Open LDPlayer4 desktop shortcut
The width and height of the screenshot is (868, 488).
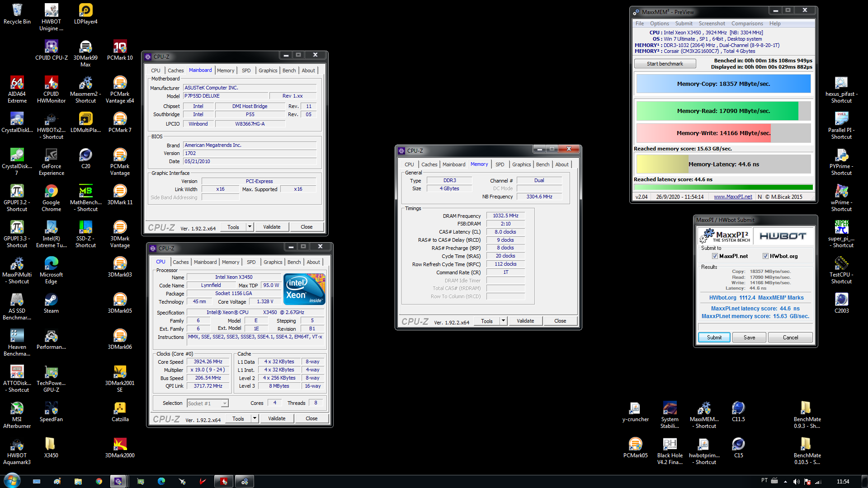point(85,14)
